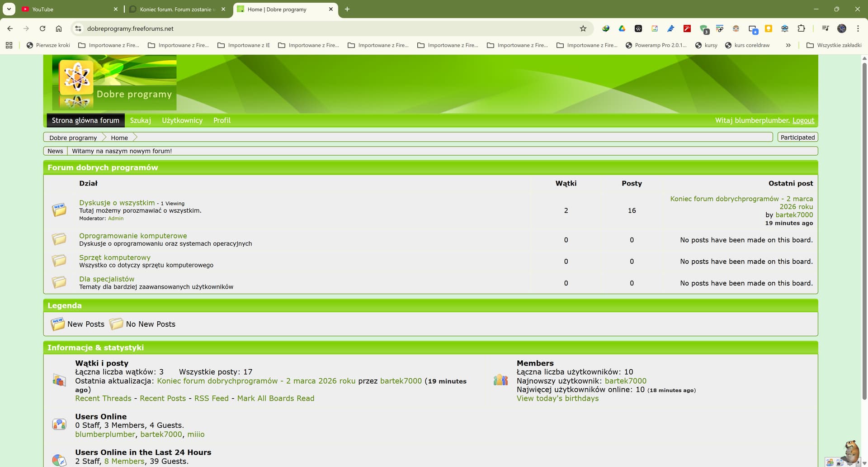868x467 pixels.
Task: Open the tab search dropdown arrow
Action: pos(9,9)
